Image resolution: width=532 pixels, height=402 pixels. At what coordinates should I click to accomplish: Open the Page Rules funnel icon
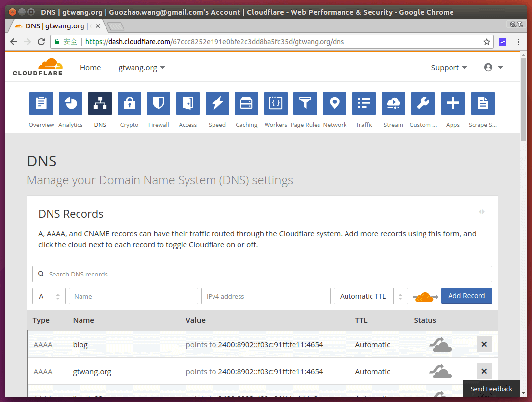(x=305, y=103)
